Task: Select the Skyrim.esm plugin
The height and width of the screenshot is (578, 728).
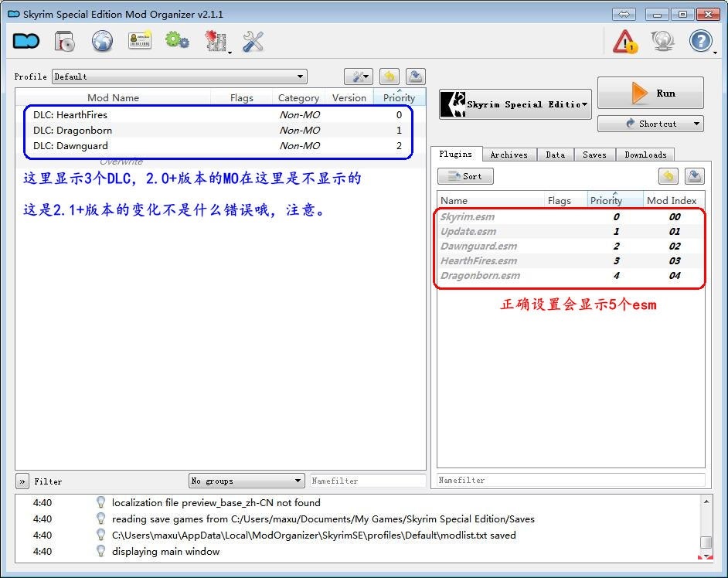Action: click(571, 217)
